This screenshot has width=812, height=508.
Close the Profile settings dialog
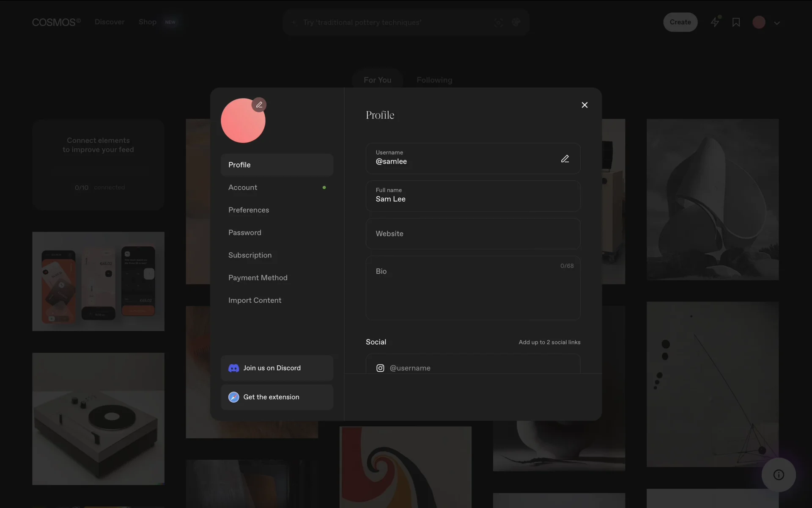pos(584,105)
